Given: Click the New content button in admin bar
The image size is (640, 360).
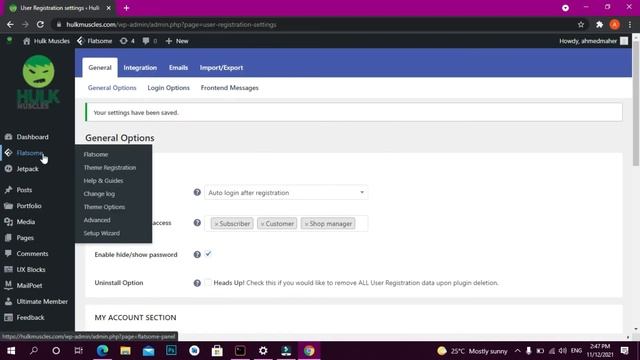Looking at the screenshot, I should pos(177,41).
